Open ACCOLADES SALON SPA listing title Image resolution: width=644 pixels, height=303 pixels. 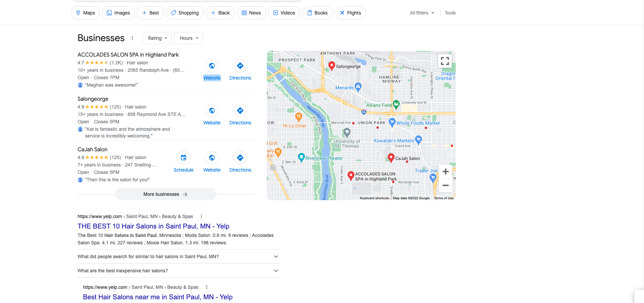pyautogui.click(x=128, y=55)
